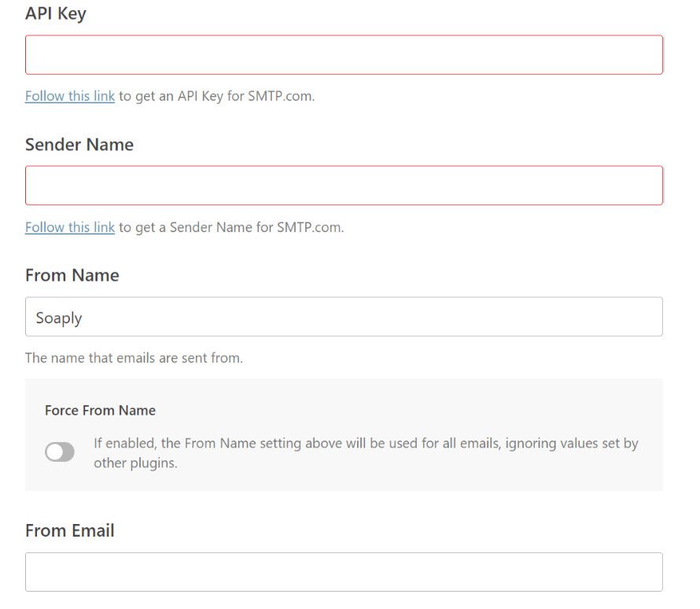
Task: Select the empty From Email input box
Action: 344,572
